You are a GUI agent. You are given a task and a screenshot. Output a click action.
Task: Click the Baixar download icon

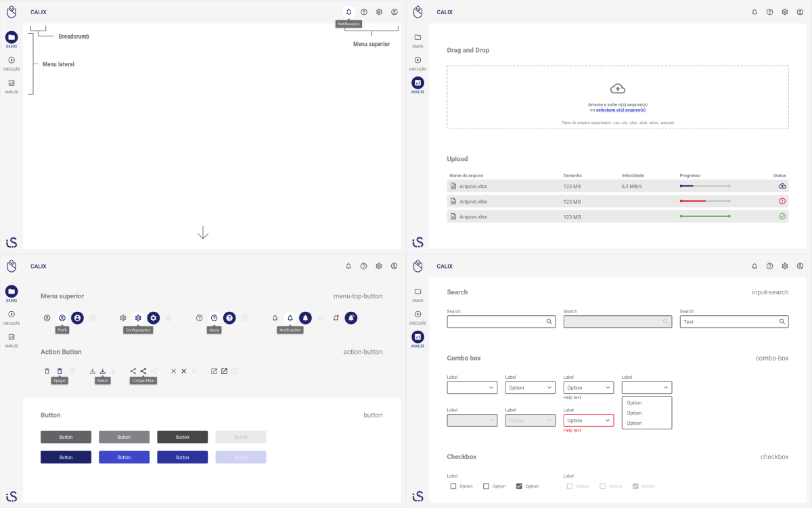tap(103, 371)
